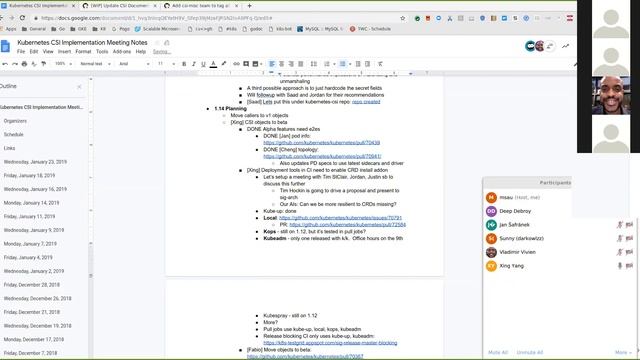
Task: Move document with the folder icon
Action: tap(167, 43)
